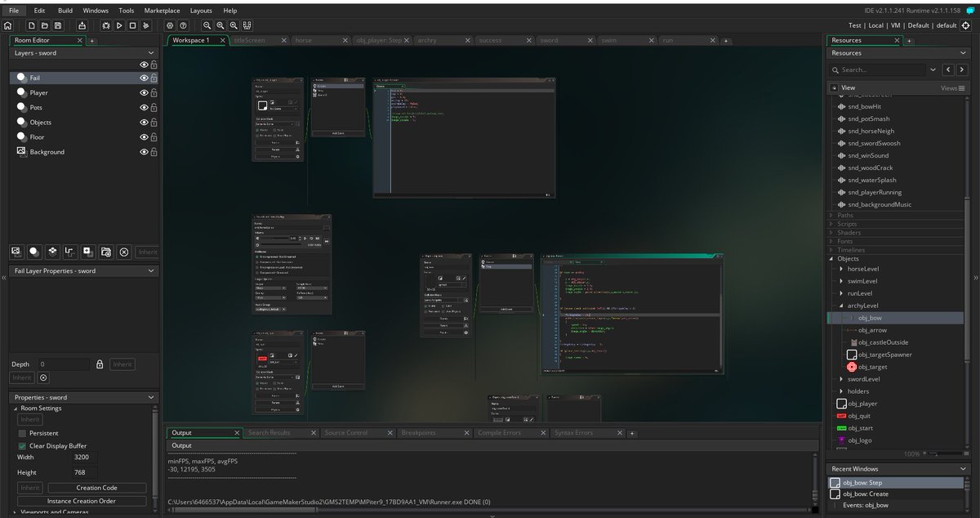Add a new Instance layer in the layers panel

(33, 252)
